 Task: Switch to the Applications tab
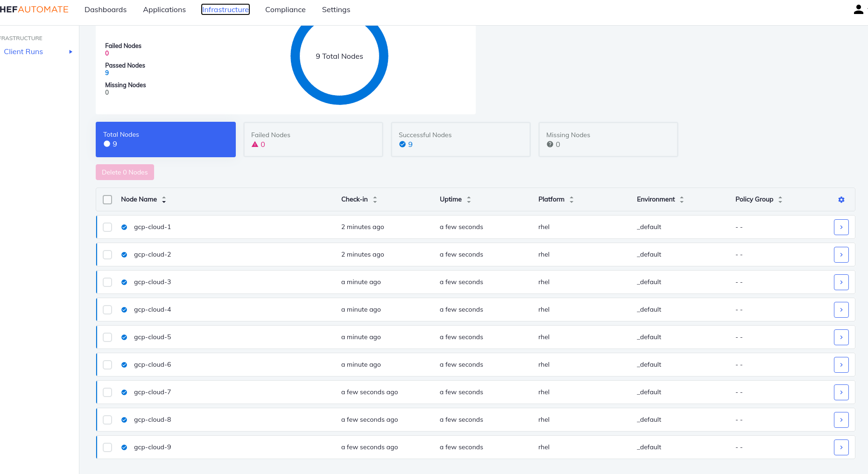(x=164, y=10)
